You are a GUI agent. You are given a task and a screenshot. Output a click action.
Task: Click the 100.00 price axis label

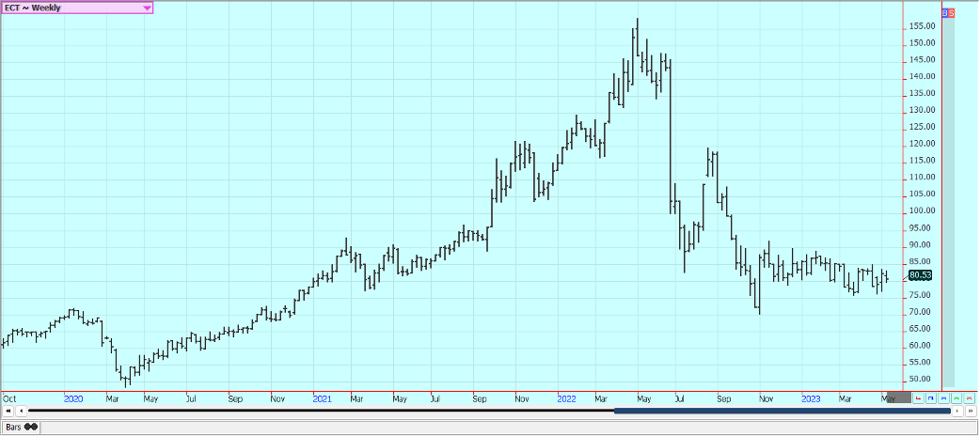click(x=922, y=211)
